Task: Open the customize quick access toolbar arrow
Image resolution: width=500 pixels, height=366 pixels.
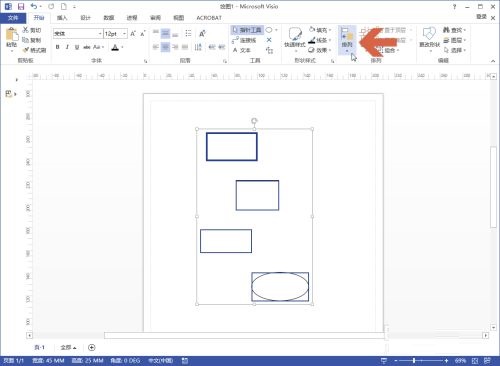Action: coord(74,7)
